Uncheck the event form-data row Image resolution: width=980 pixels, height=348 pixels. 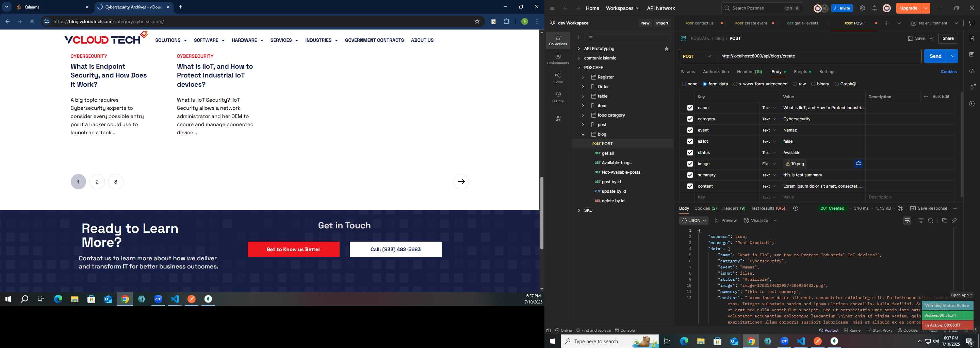(x=690, y=130)
